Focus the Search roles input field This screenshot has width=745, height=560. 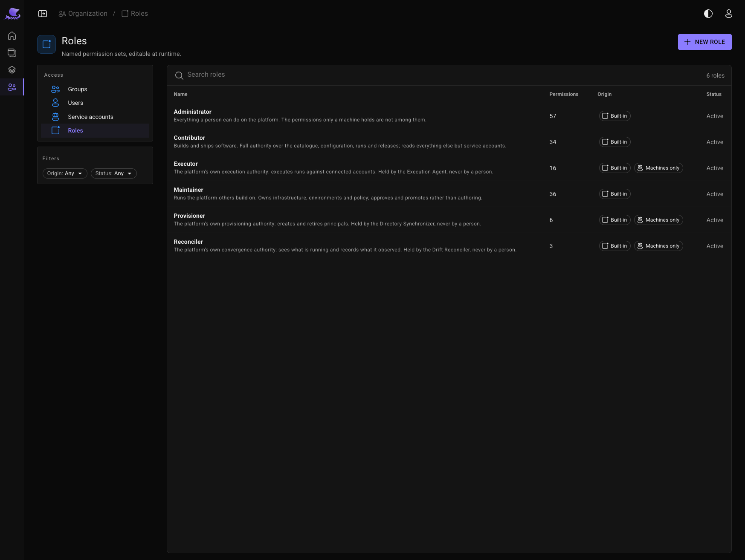[x=444, y=75]
